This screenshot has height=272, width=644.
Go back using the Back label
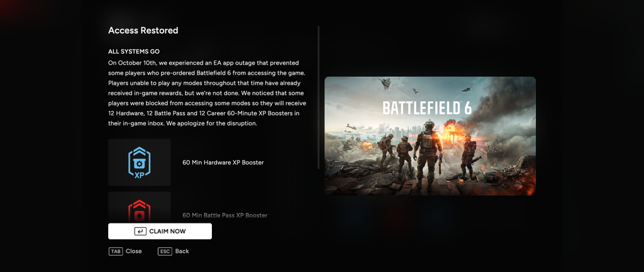pos(182,251)
